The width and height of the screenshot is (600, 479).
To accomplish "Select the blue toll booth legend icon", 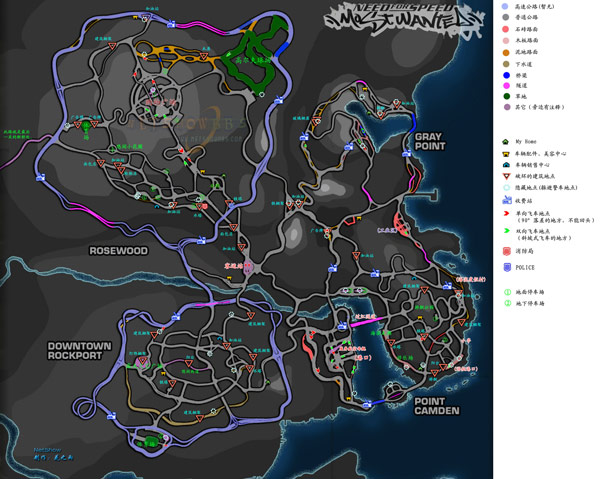I will coord(507,200).
